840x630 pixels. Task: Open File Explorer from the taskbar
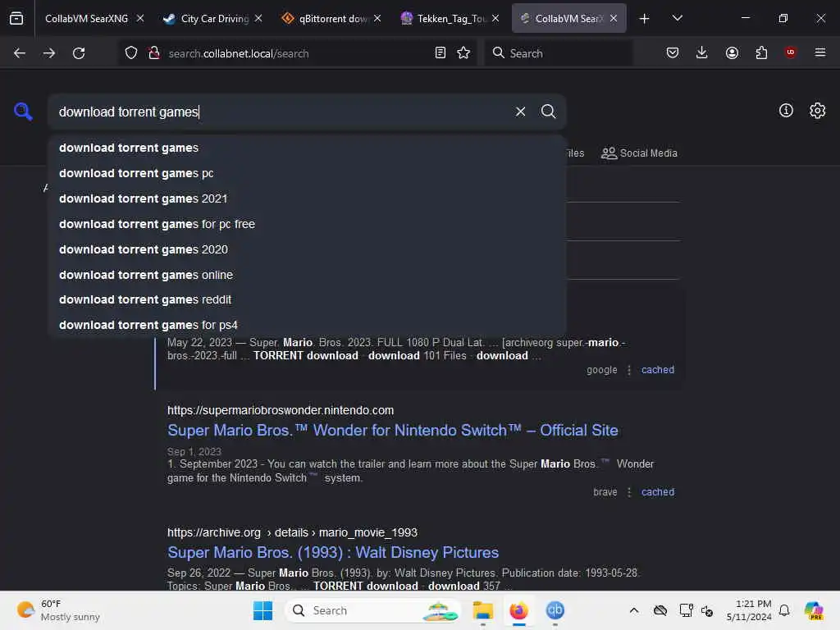pos(482,610)
